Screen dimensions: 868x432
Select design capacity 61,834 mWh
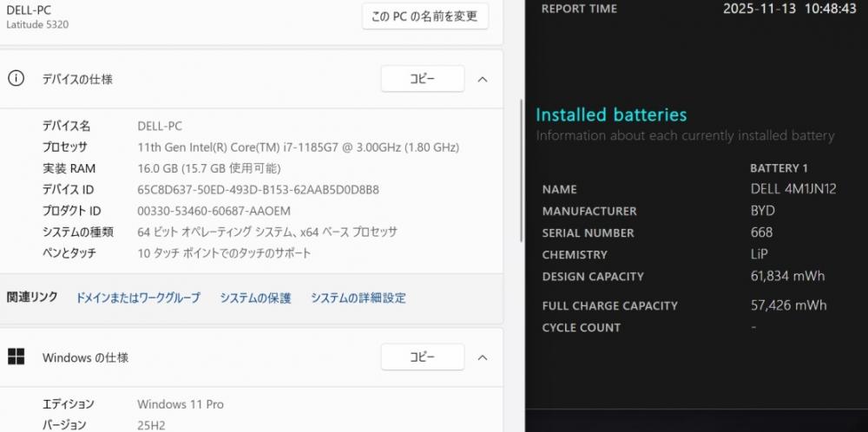point(788,276)
